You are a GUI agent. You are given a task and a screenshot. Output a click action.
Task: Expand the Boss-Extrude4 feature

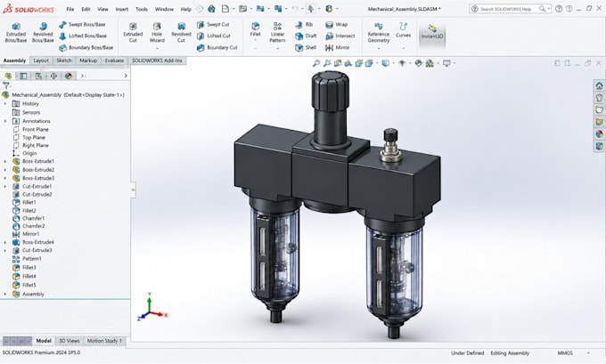(x=5, y=242)
